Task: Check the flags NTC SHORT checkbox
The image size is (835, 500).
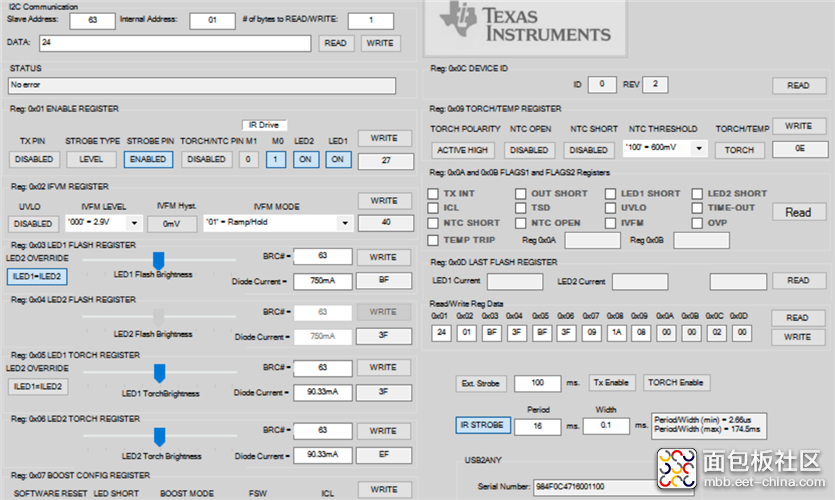Action: [433, 223]
